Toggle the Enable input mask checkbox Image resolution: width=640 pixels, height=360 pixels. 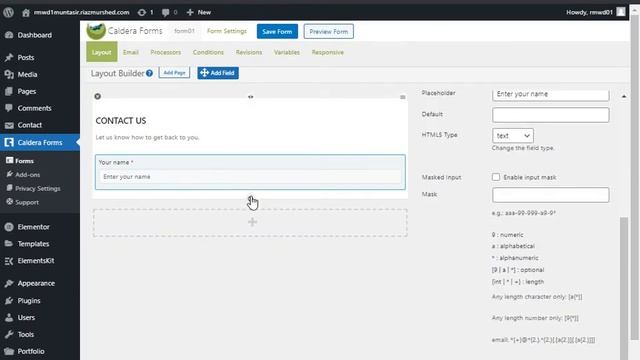496,177
